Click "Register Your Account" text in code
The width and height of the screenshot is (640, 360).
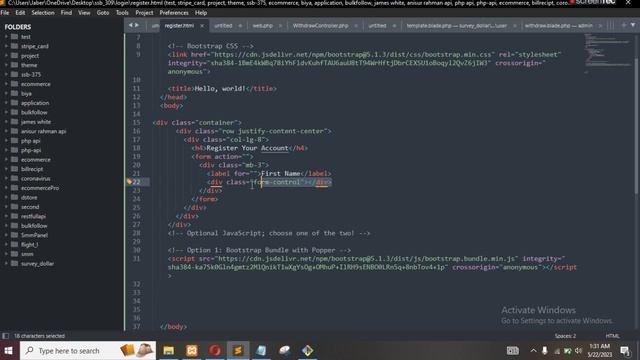[247, 148]
